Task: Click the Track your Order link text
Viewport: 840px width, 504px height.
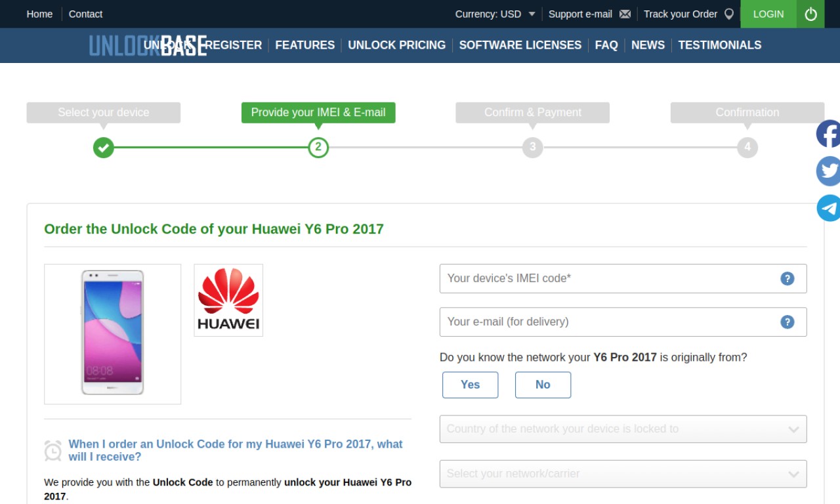Action: (x=681, y=14)
